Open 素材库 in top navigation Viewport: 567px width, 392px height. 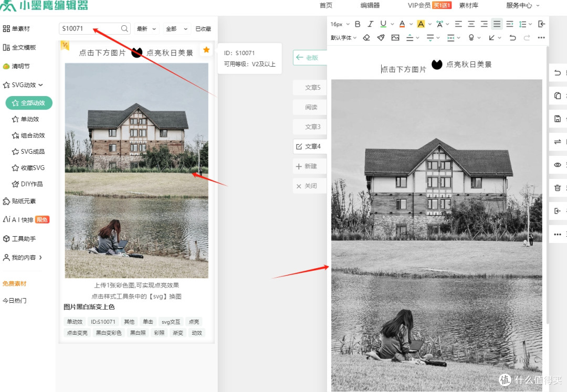[469, 5]
